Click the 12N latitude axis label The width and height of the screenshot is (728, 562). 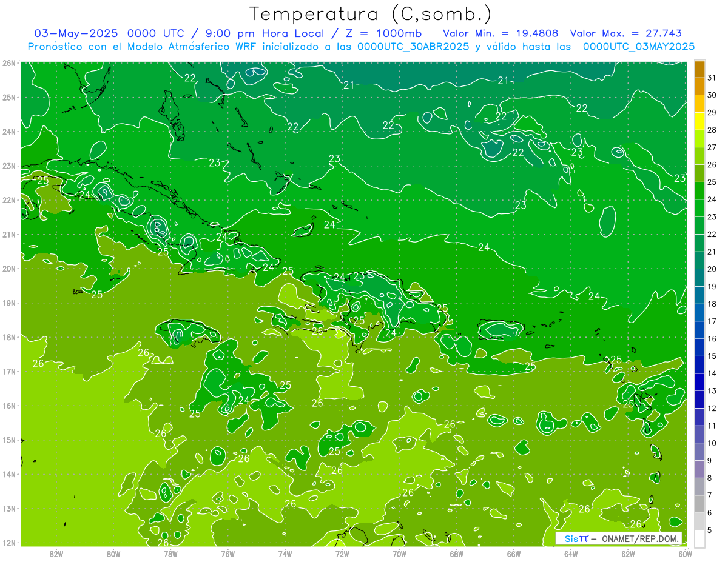coord(9,543)
